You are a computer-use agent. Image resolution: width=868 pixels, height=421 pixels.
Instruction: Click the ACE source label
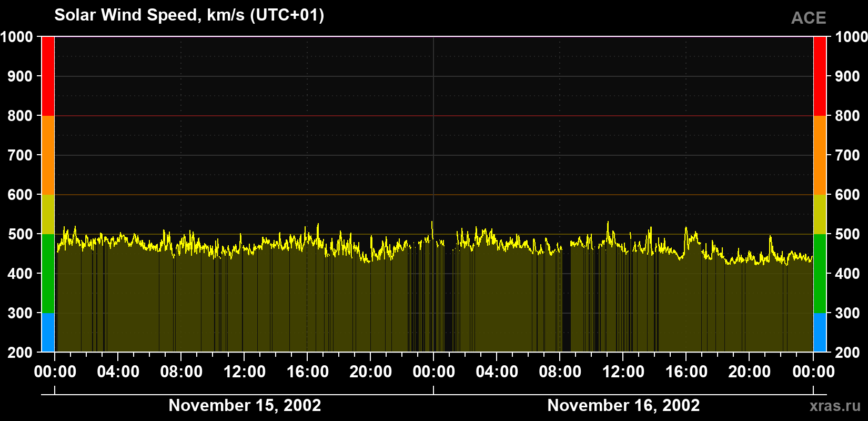[809, 18]
